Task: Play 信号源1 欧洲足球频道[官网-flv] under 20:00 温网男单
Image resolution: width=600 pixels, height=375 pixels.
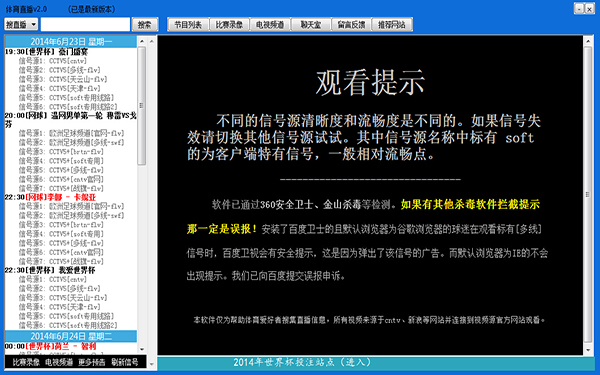Action: (x=71, y=133)
